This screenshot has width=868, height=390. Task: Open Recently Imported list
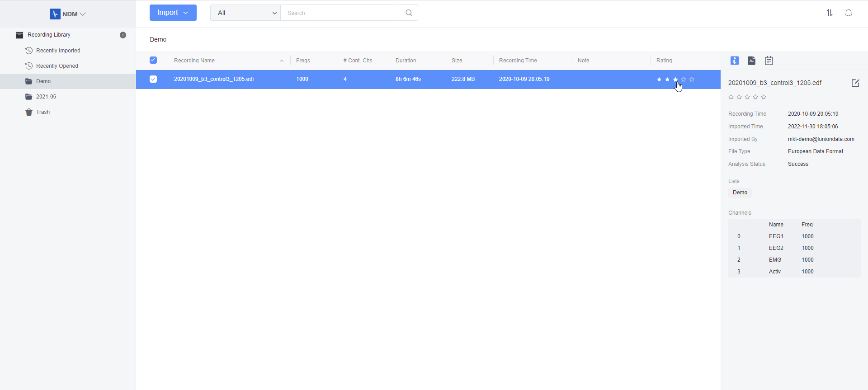pos(58,51)
